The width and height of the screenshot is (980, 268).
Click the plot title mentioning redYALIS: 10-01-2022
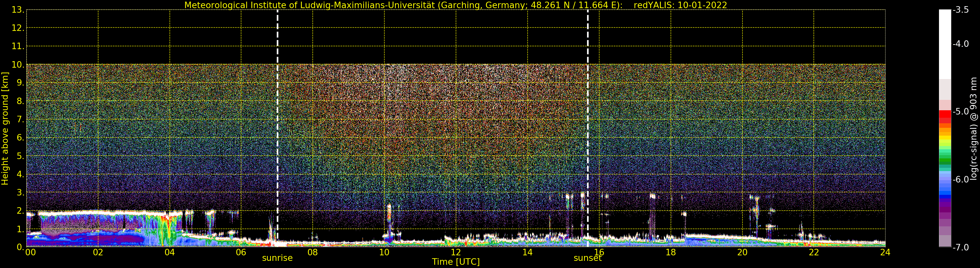coord(455,5)
